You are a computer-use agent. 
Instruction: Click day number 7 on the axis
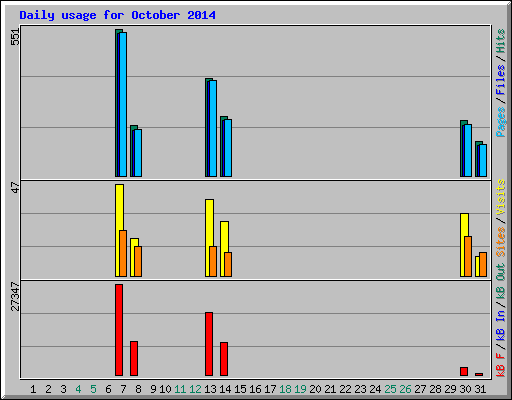click(123, 389)
